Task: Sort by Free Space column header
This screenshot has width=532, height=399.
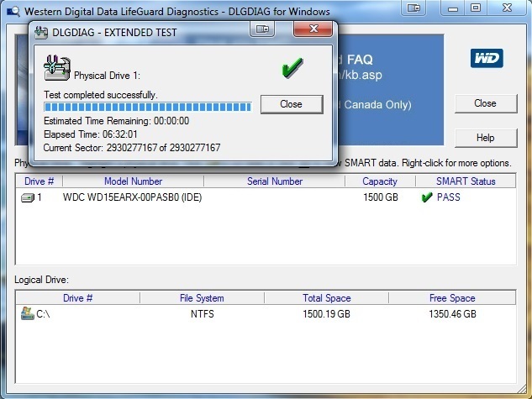Action: [452, 298]
